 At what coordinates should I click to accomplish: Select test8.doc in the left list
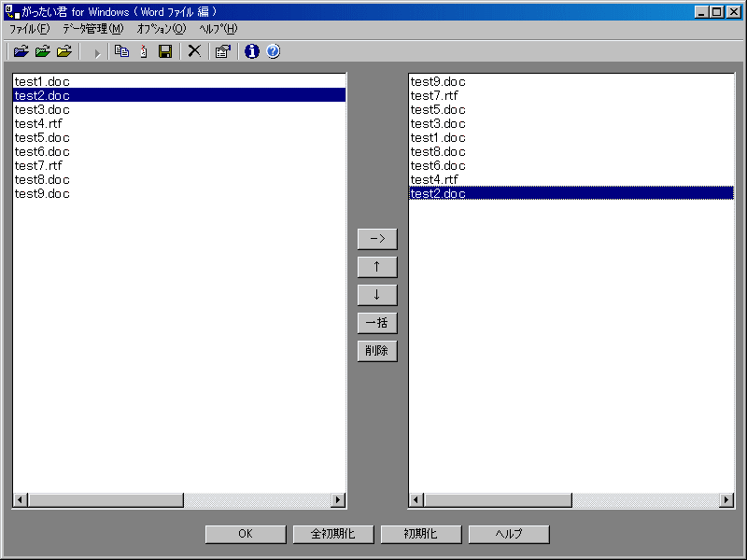pyautogui.click(x=179, y=179)
